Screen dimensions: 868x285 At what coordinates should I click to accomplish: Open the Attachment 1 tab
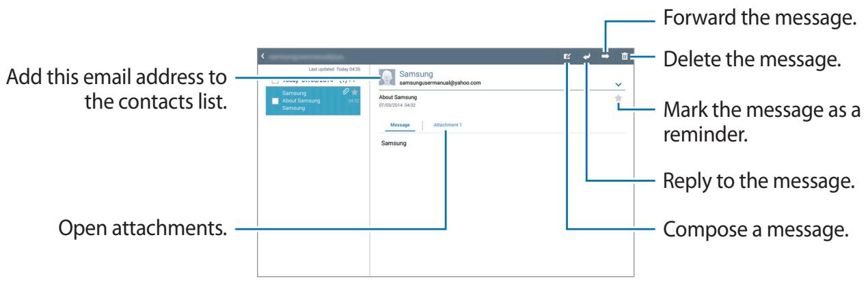coord(448,125)
